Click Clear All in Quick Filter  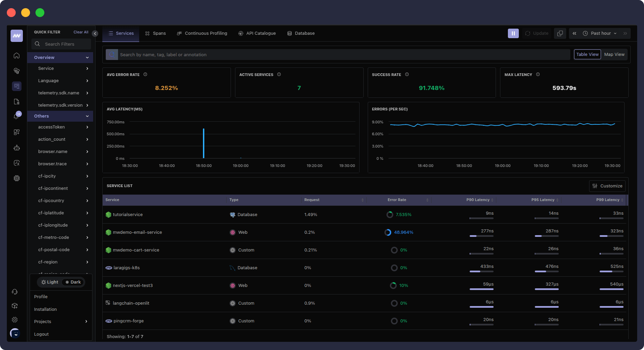(x=80, y=32)
